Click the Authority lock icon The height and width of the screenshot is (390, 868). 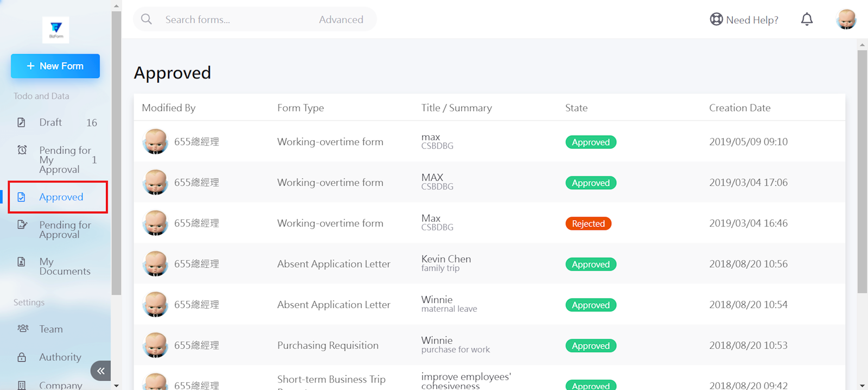[x=22, y=357]
